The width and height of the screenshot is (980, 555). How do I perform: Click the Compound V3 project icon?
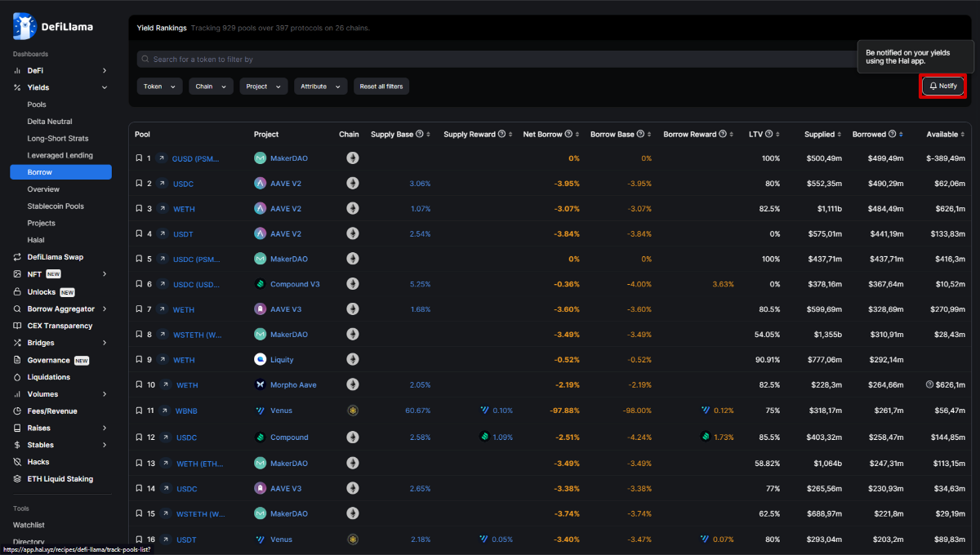(x=260, y=284)
